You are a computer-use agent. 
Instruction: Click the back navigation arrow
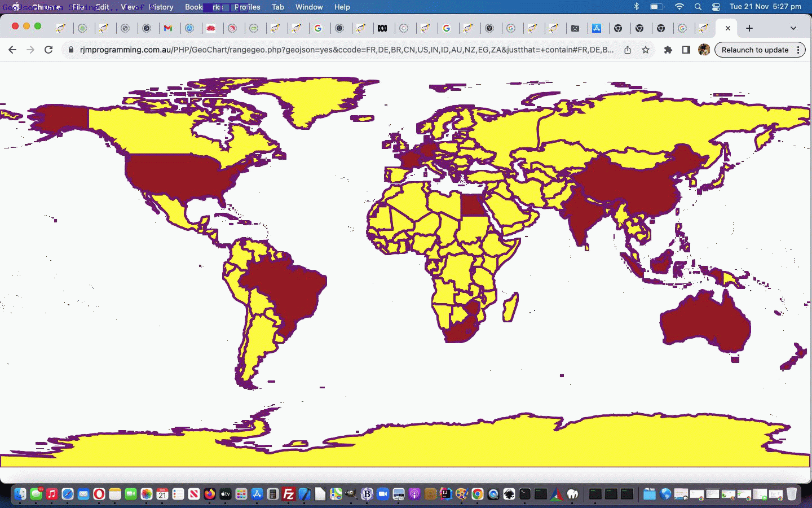click(12, 50)
